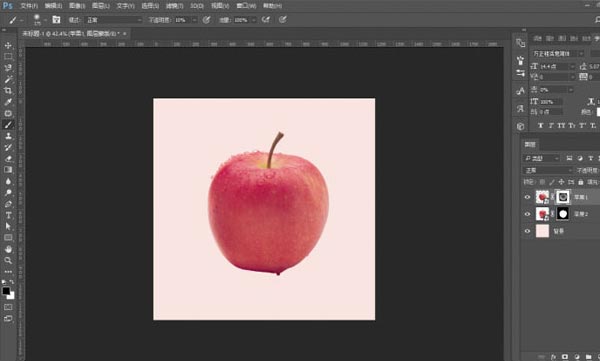Open the font family dropdown
This screenshot has height=361, width=600.
[558, 54]
